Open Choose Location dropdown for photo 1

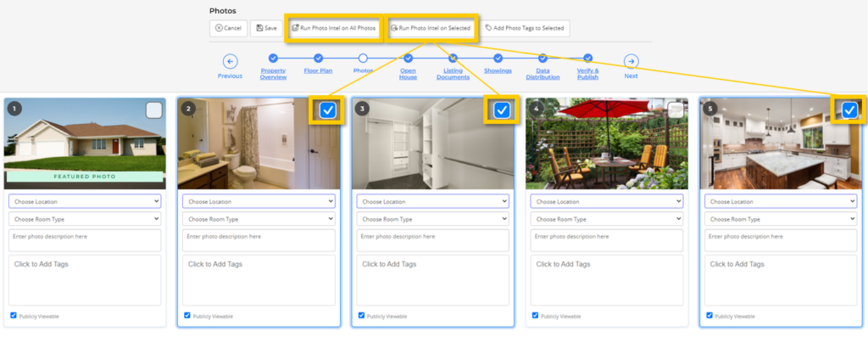(85, 202)
